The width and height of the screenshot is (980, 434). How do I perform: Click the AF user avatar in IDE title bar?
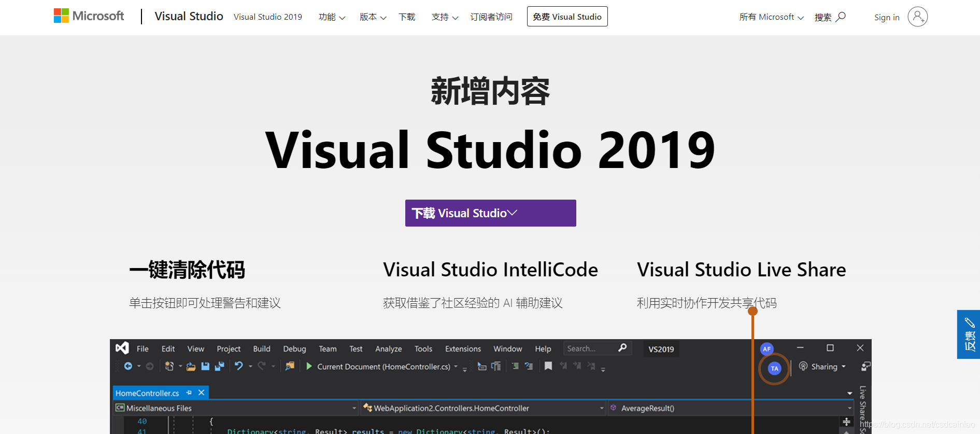766,349
